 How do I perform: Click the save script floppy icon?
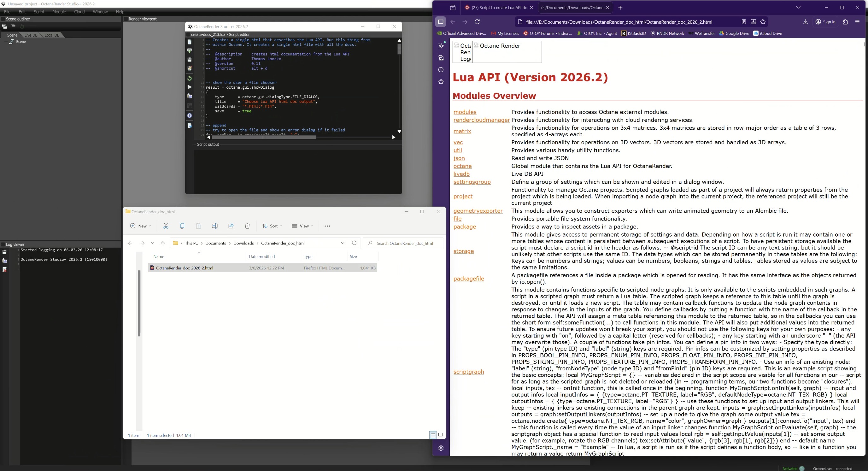pyautogui.click(x=189, y=60)
